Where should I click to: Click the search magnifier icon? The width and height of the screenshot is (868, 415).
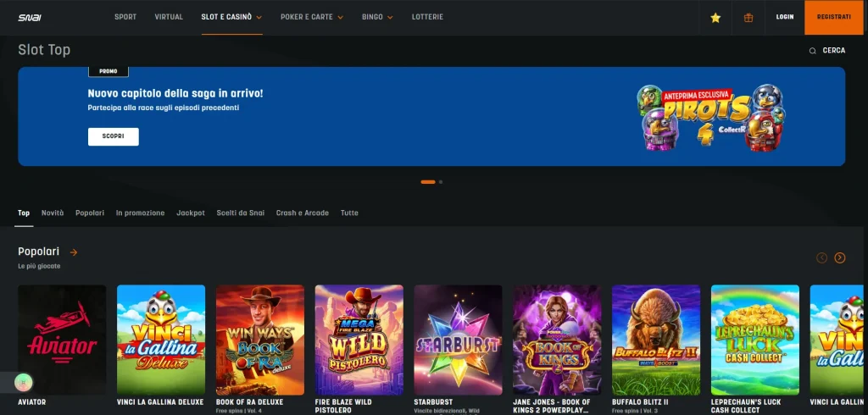click(x=813, y=51)
